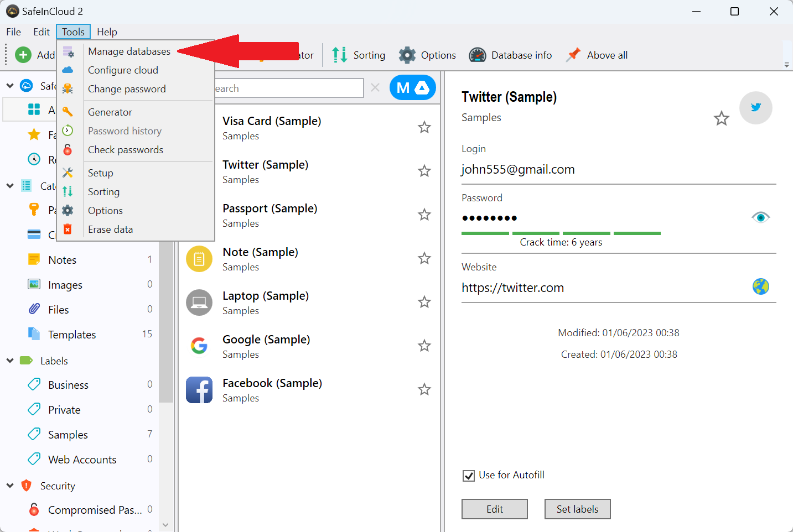The height and width of the screenshot is (532, 793).
Task: Click the blue M cloud button
Action: click(413, 87)
